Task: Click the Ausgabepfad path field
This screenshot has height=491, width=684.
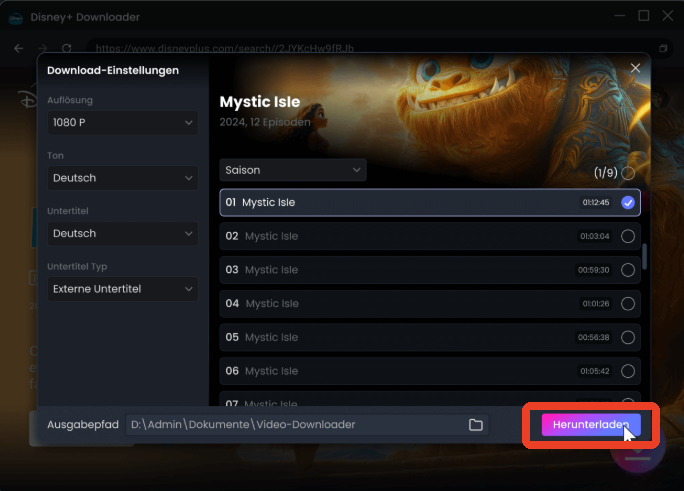Action: tap(307, 425)
